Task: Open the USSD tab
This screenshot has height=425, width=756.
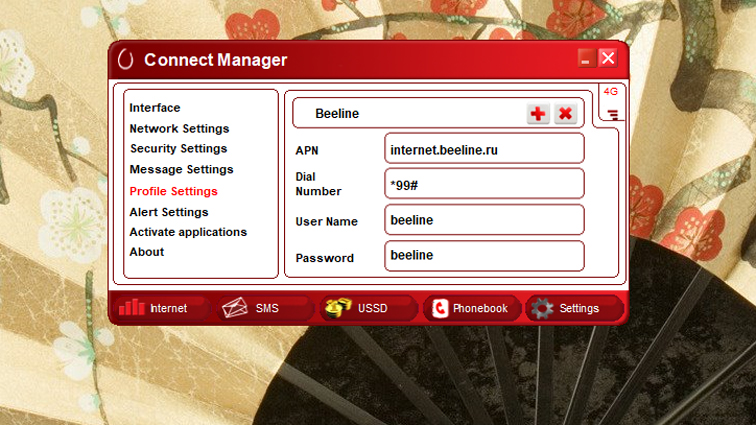Action: pos(368,308)
